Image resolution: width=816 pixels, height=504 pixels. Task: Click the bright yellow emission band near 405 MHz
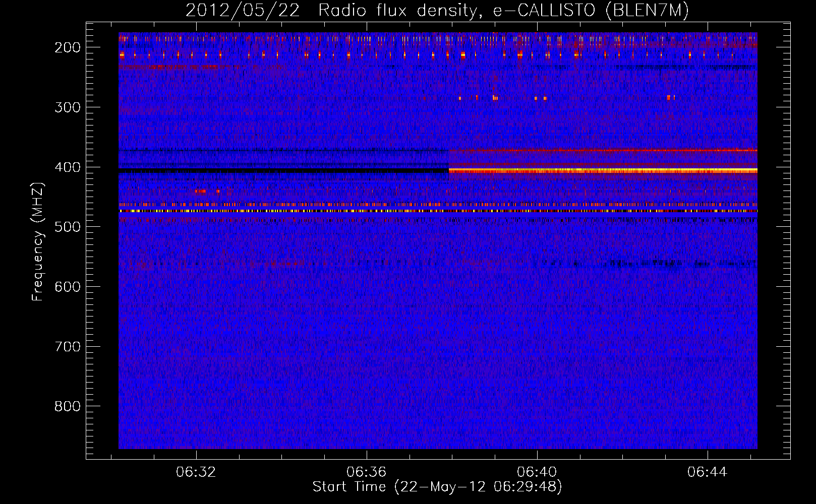click(603, 171)
